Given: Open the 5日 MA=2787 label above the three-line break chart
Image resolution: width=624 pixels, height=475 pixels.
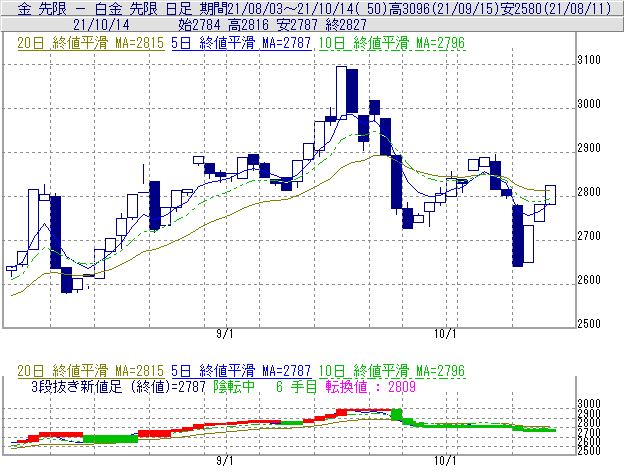Looking at the screenshot, I should click(x=241, y=371).
